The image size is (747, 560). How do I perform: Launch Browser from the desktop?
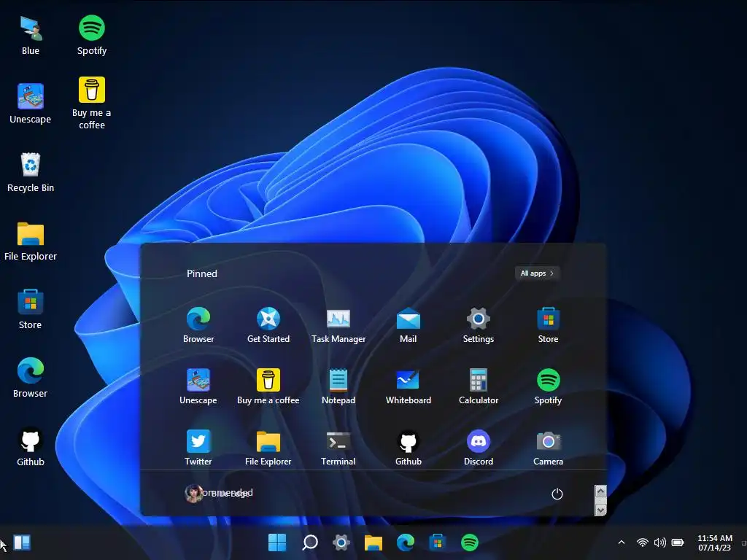point(31,378)
